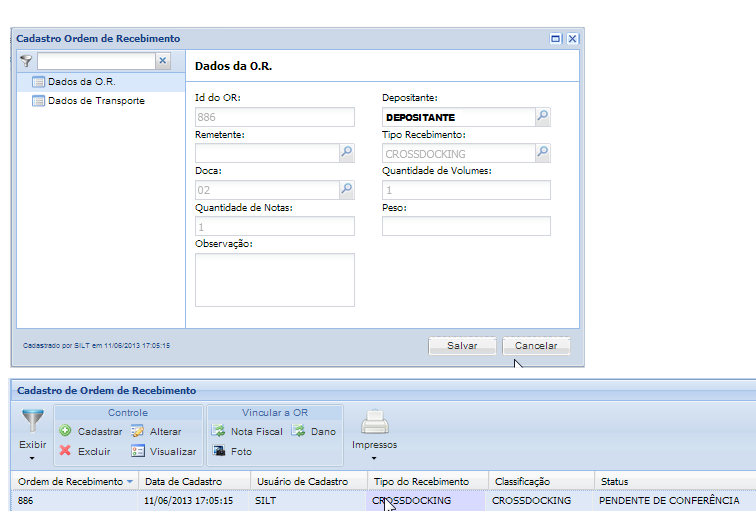Viewport: 756px width, 523px height.
Task: Click the filter funnel icon in dialog sidebar
Action: (x=26, y=61)
